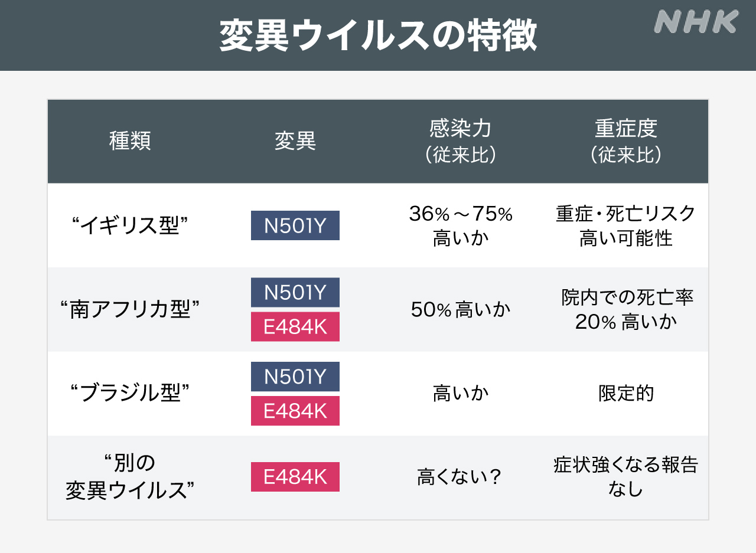756x553 pixels.
Task: Click the 限定的 severity cell
Action: 626,394
